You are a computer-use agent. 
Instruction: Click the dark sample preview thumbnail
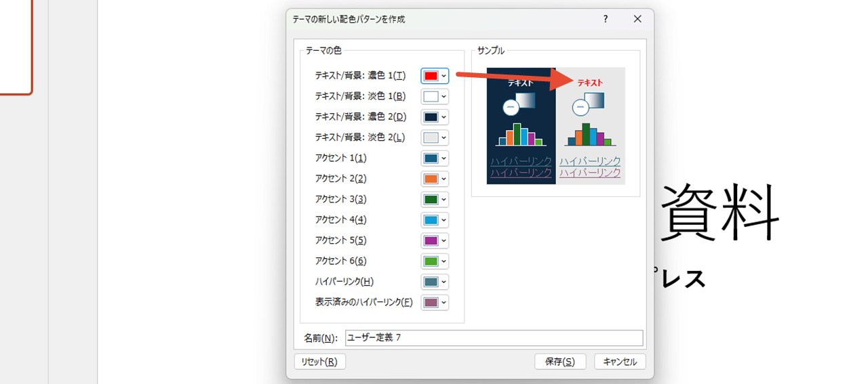pos(521,126)
